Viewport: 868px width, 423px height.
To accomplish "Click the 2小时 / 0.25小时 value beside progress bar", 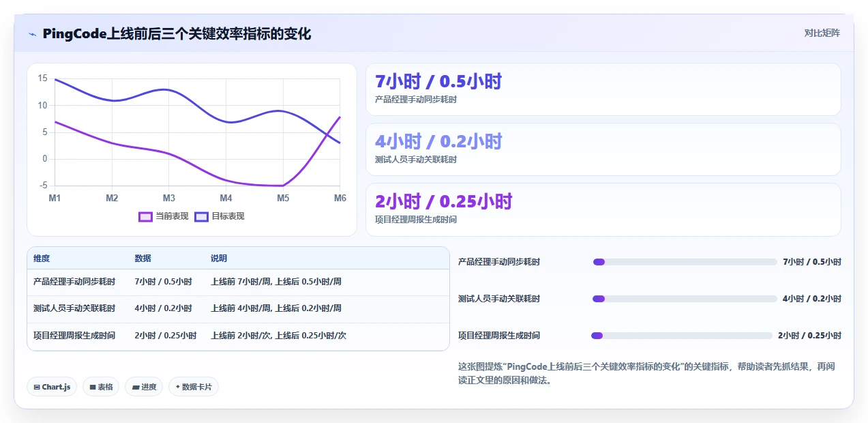I will tap(809, 336).
